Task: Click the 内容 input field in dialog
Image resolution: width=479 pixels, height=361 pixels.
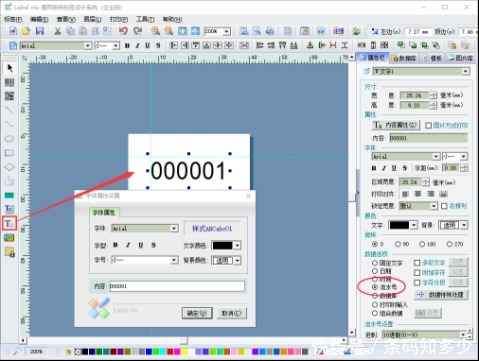Action: [177, 286]
